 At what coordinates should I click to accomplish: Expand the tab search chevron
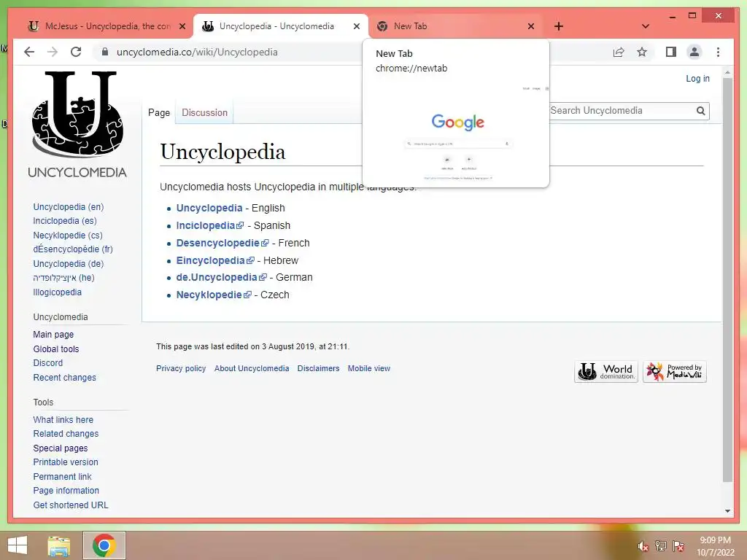[x=646, y=26]
